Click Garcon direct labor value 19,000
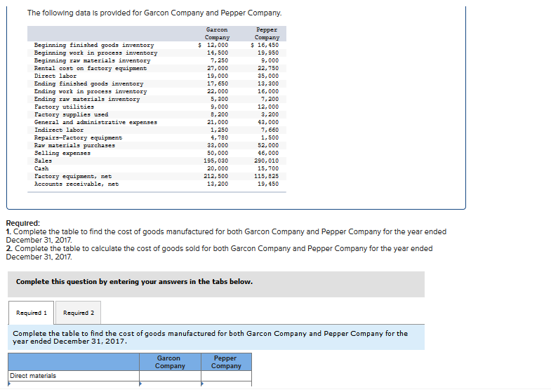 pyautogui.click(x=218, y=76)
